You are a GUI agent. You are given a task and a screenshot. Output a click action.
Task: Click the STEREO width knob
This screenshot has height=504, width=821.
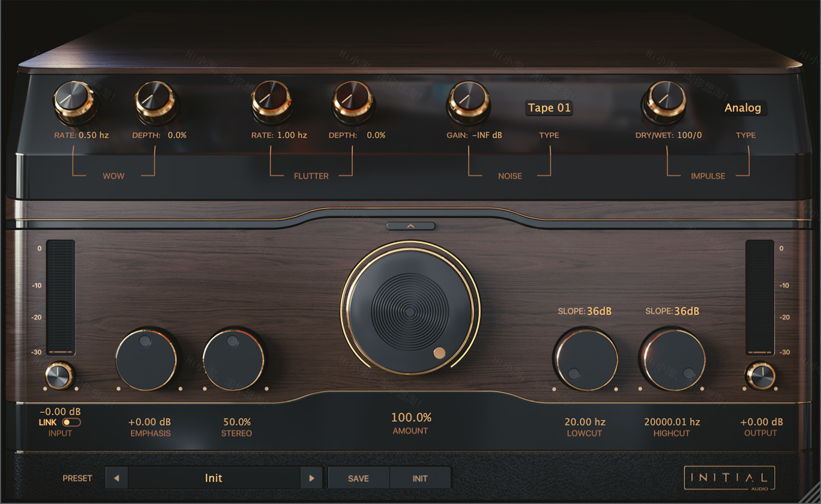click(x=234, y=358)
